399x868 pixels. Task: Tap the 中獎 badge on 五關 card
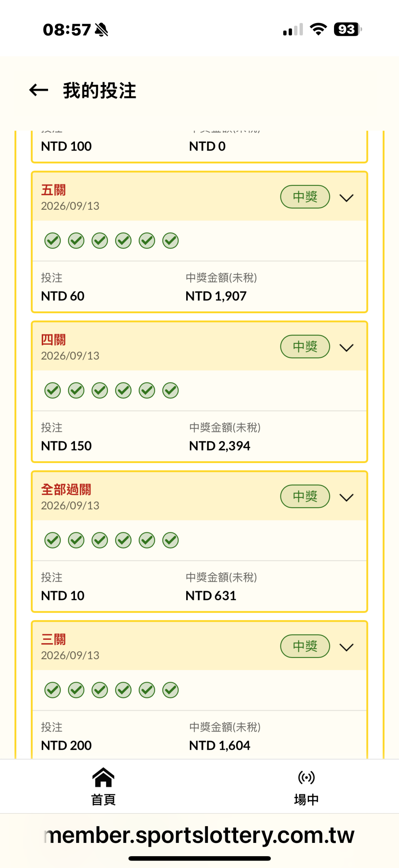(305, 197)
